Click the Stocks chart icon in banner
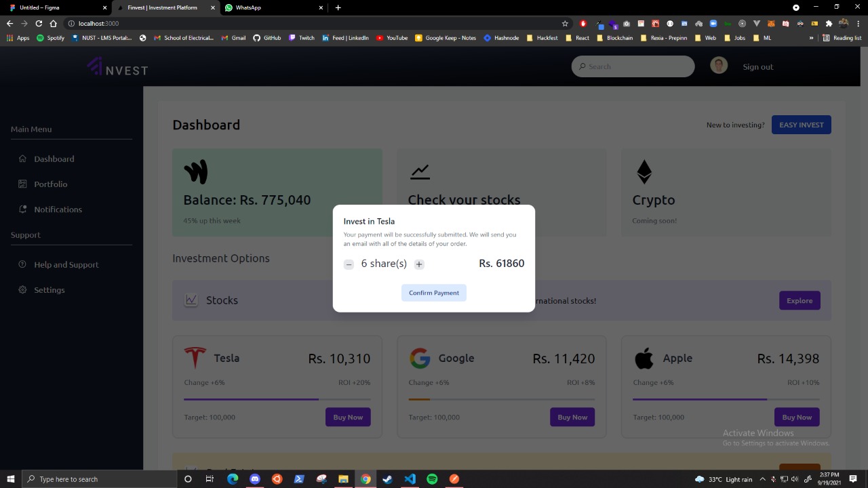The width and height of the screenshot is (868, 488). (191, 300)
